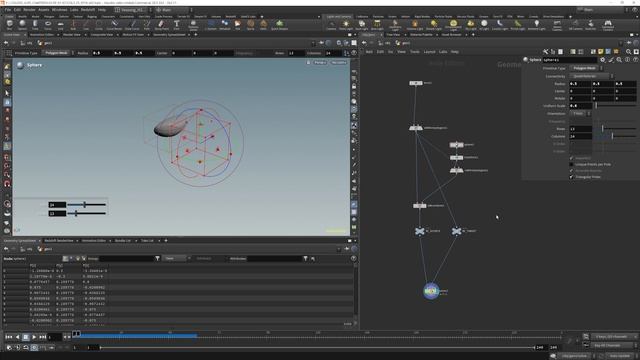640x360 pixels.
Task: Click the Stop button on the timeline
Action: 25,337
